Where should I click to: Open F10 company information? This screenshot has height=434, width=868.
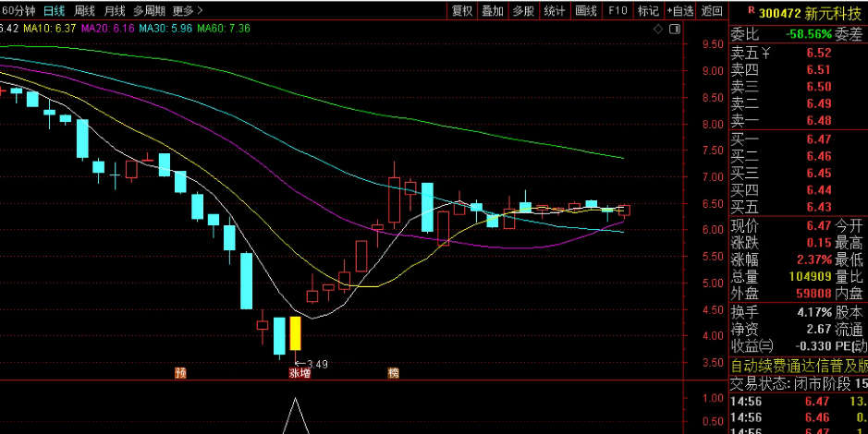click(617, 10)
